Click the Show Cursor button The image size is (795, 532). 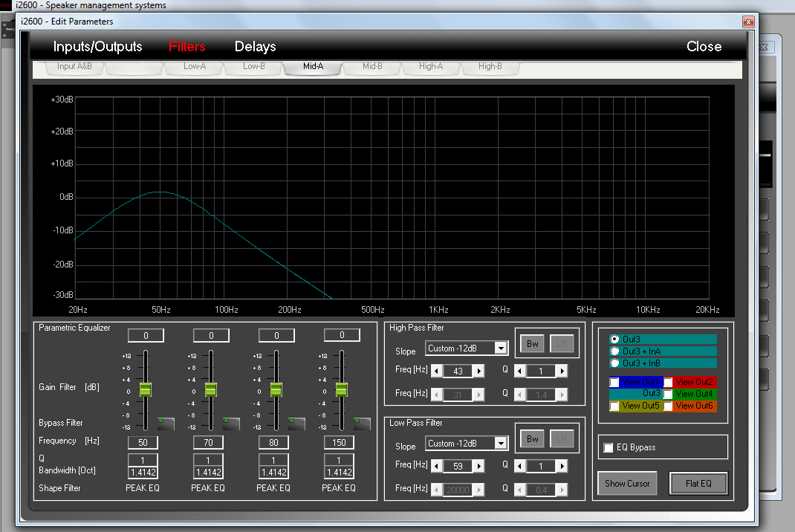[x=627, y=484]
